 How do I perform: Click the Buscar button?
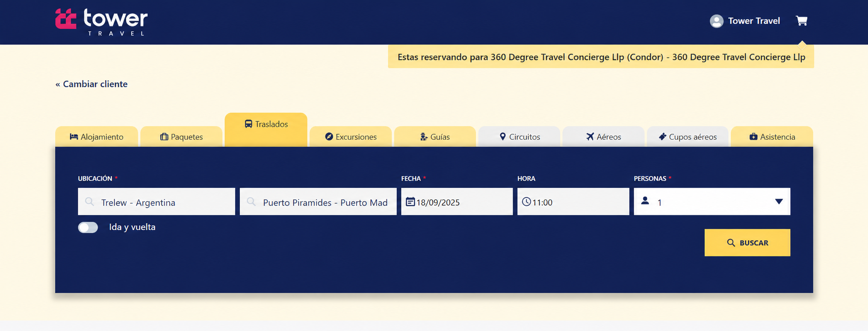[x=747, y=243]
